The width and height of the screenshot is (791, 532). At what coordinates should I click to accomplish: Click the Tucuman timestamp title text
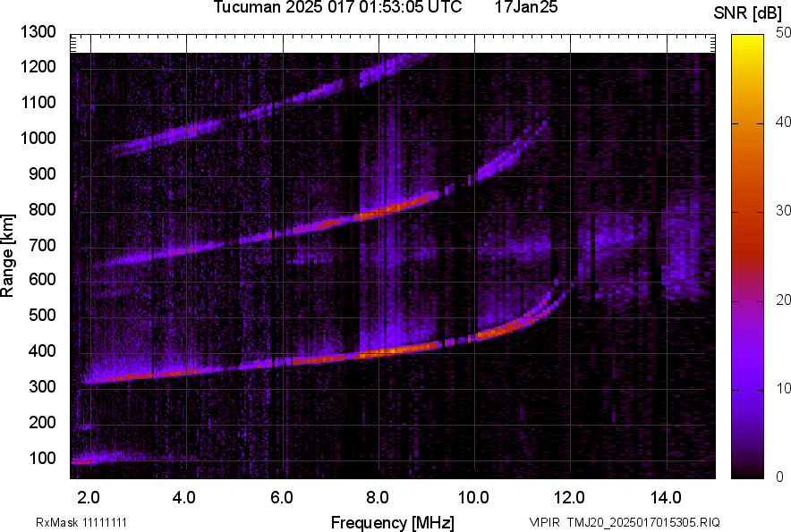(338, 8)
